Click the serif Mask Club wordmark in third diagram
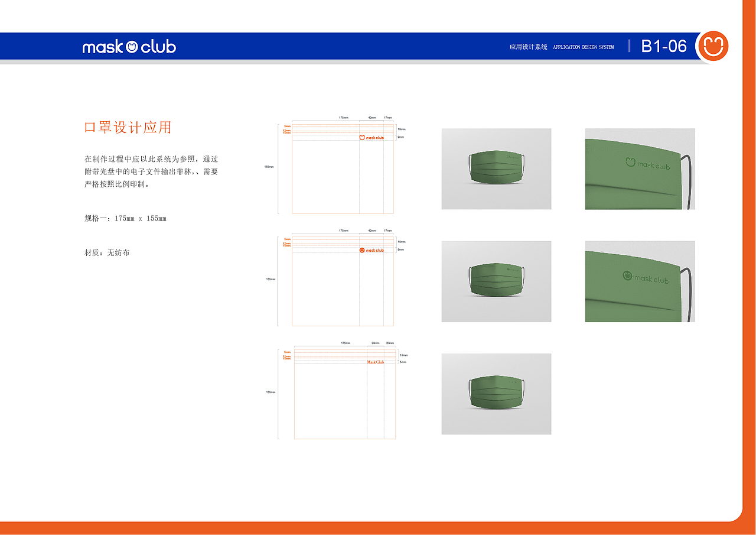This screenshot has width=756, height=535. click(375, 362)
